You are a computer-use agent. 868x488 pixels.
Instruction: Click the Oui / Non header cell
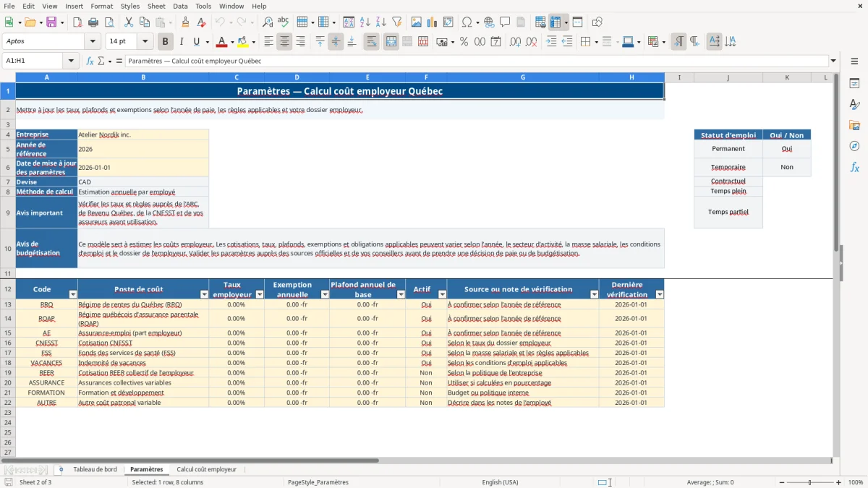click(787, 135)
